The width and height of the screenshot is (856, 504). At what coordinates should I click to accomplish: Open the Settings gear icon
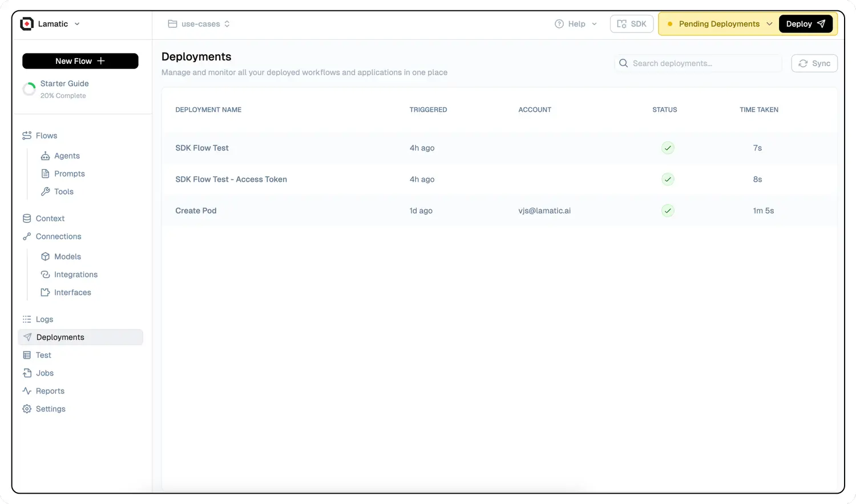click(27, 409)
